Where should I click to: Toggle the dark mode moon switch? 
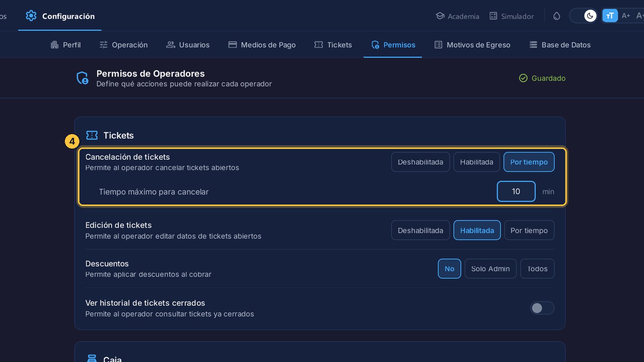point(584,16)
